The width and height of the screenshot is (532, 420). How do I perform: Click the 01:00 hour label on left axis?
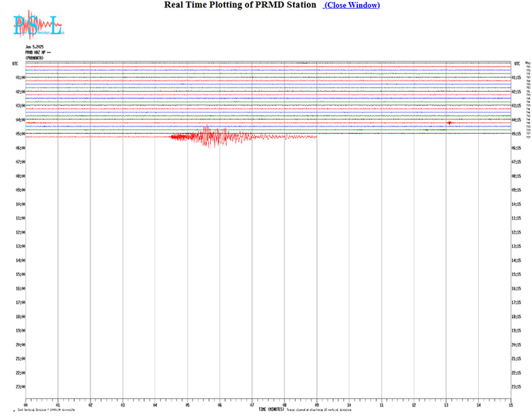(20, 77)
